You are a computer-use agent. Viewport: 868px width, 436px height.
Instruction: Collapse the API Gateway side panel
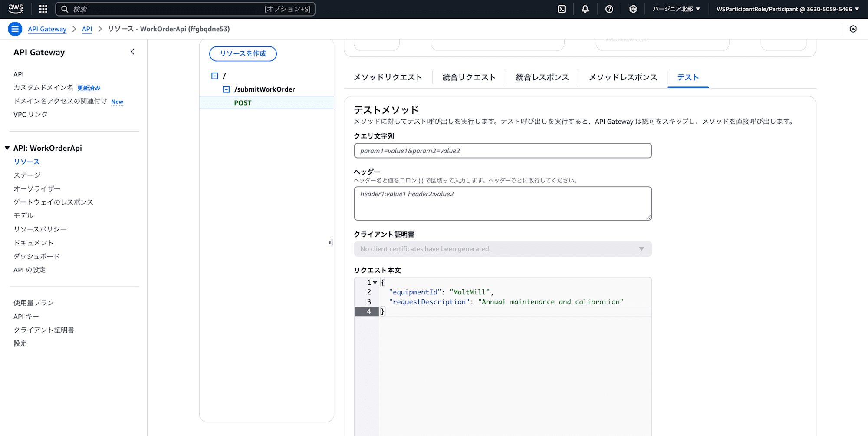point(132,52)
